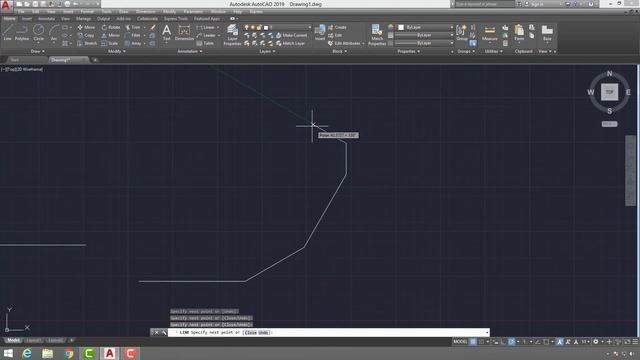Screen dimensions: 640x360
Task: Open the Home ribbon tab
Action: point(9,18)
